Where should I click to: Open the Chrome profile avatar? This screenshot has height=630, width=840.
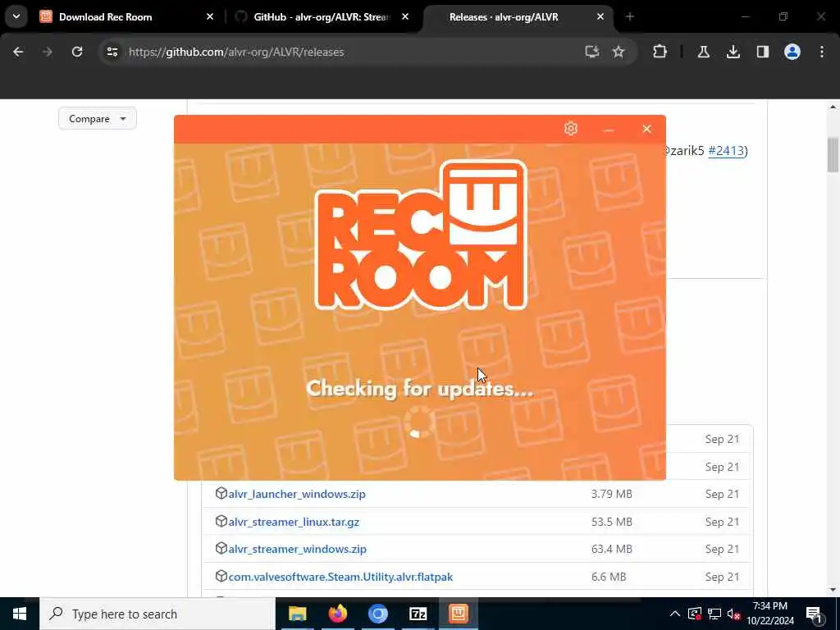(x=792, y=52)
